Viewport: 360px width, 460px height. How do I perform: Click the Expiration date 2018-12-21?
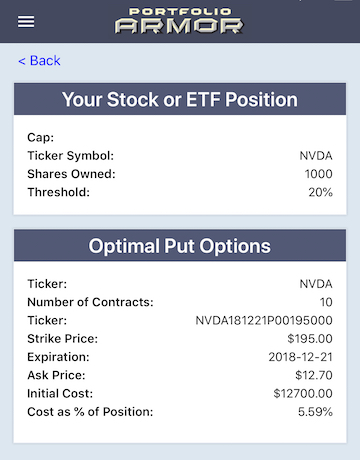[301, 357]
